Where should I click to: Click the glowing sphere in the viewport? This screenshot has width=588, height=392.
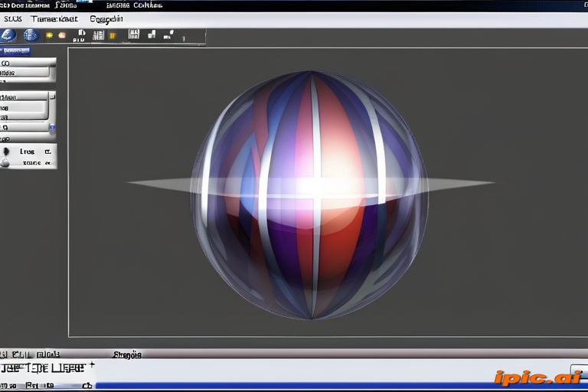pyautogui.click(x=310, y=195)
